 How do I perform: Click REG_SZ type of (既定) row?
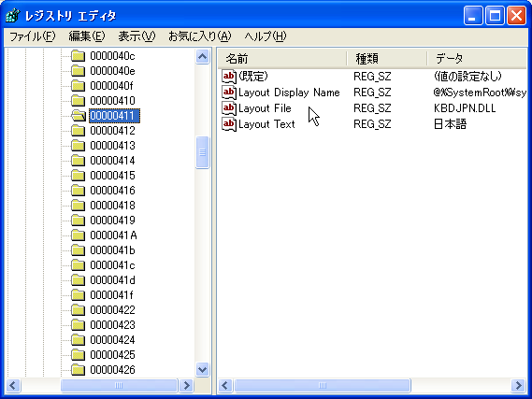(x=372, y=77)
